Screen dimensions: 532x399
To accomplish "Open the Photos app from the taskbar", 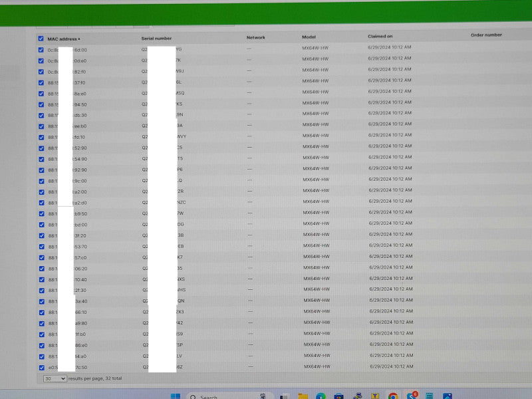I will [448, 396].
